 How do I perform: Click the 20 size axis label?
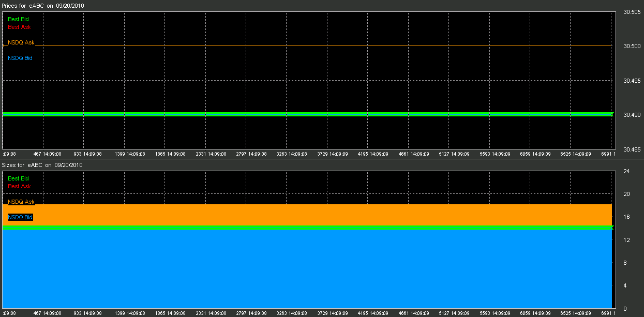click(626, 194)
